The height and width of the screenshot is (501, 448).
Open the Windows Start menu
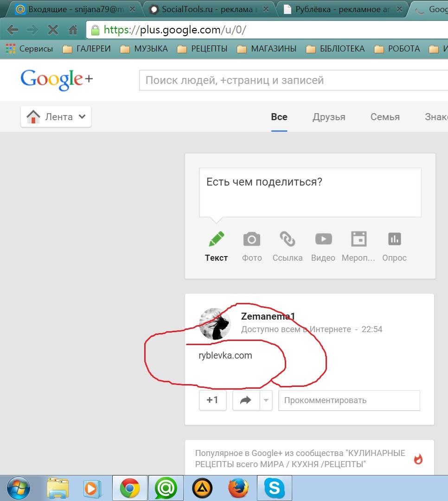pyautogui.click(x=19, y=488)
